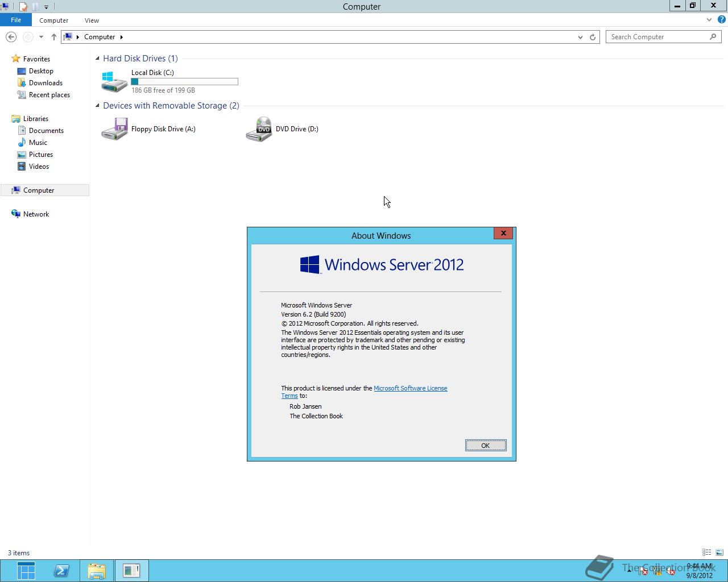Click the Computer system icon in title bar
728x582 pixels.
[x=5, y=7]
